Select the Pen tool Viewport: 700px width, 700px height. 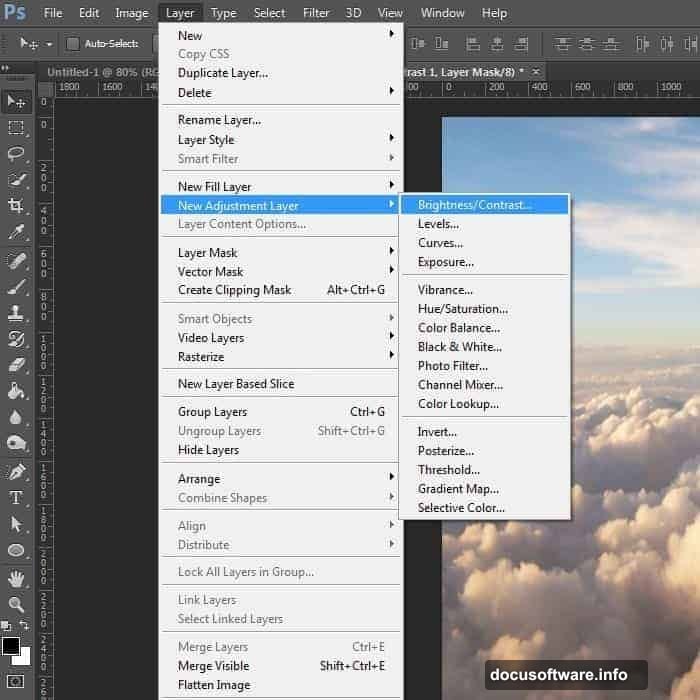pyautogui.click(x=16, y=472)
